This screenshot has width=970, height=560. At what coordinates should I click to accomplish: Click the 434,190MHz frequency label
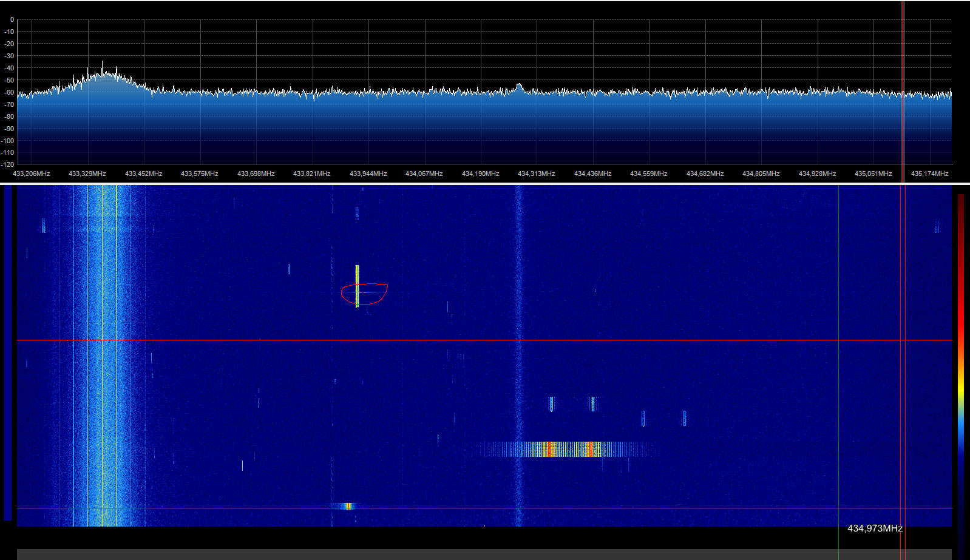(x=481, y=174)
